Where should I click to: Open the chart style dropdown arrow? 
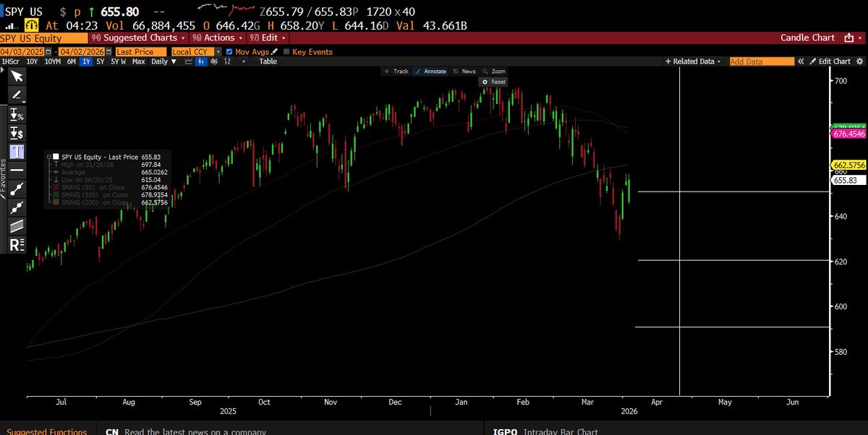point(244,61)
